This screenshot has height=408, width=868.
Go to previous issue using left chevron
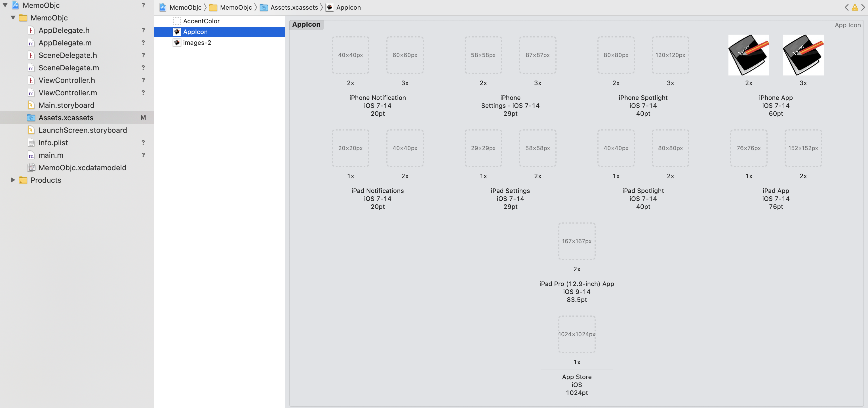tap(846, 7)
